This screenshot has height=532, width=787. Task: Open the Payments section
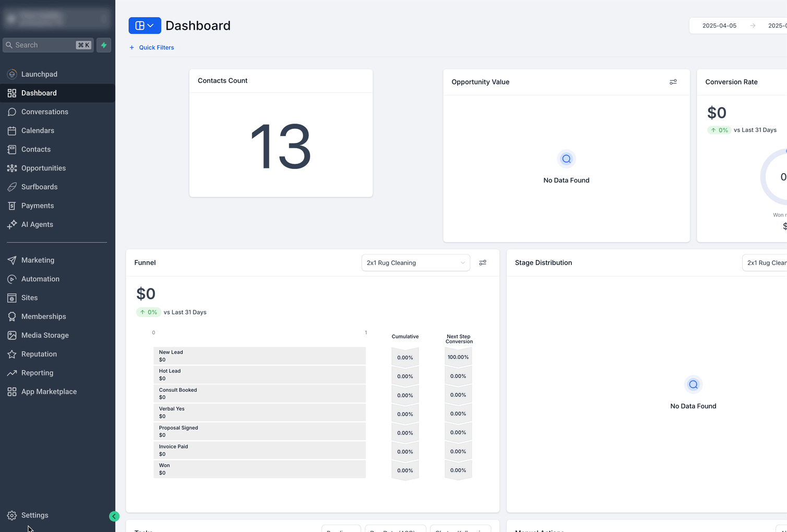[37, 205]
